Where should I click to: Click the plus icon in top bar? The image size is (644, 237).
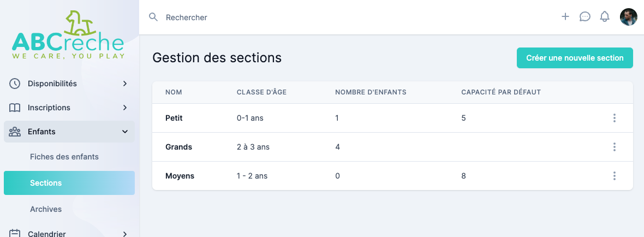point(565,16)
